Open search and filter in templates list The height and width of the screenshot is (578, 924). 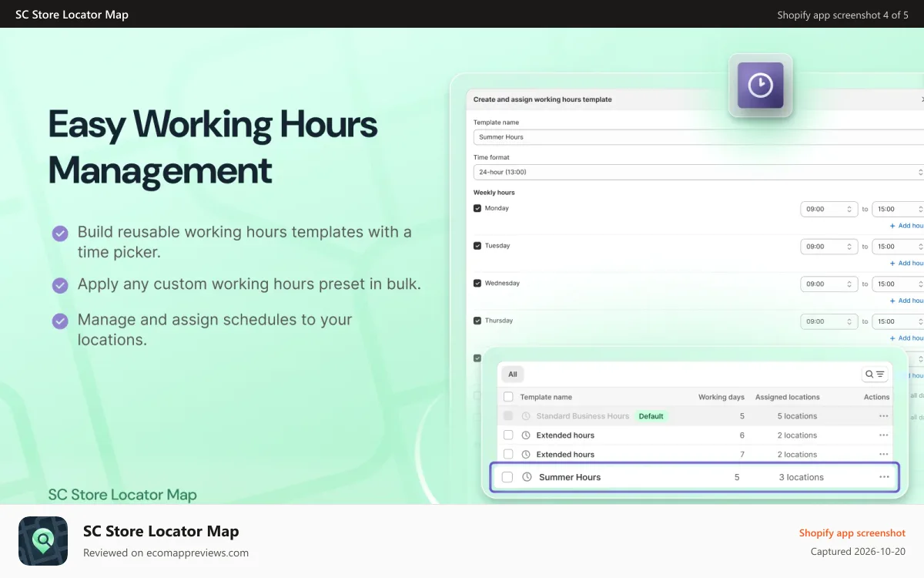[875, 375]
